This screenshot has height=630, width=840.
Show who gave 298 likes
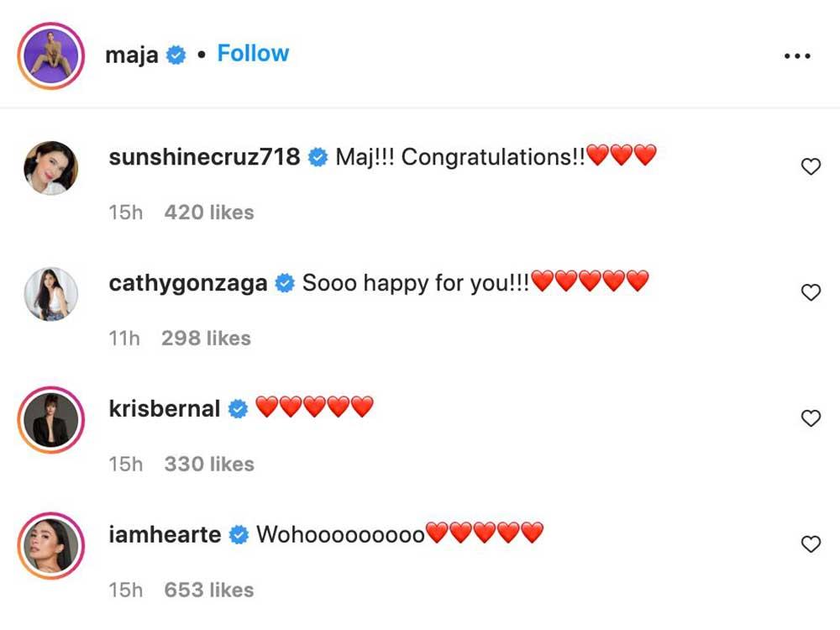pyautogui.click(x=206, y=339)
